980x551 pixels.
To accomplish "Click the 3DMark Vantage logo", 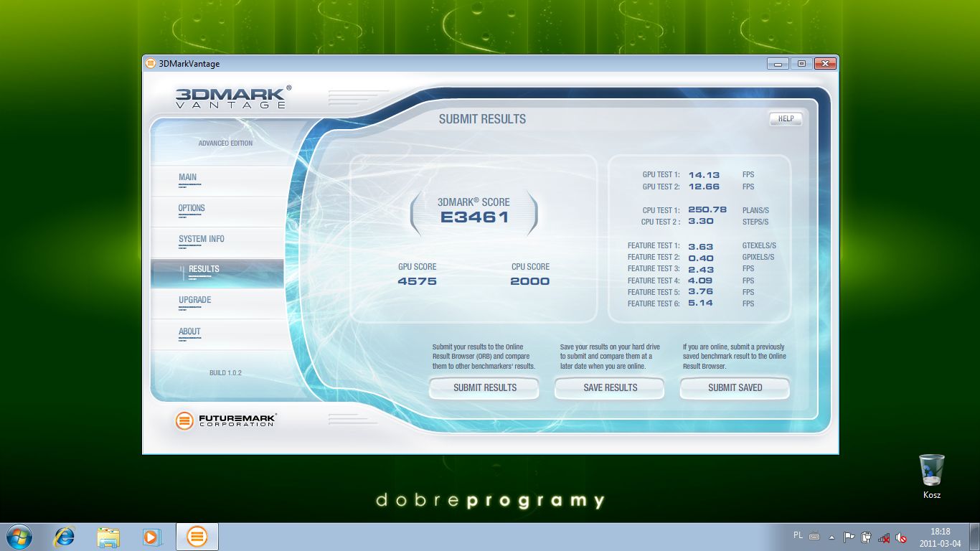I will coord(233,97).
